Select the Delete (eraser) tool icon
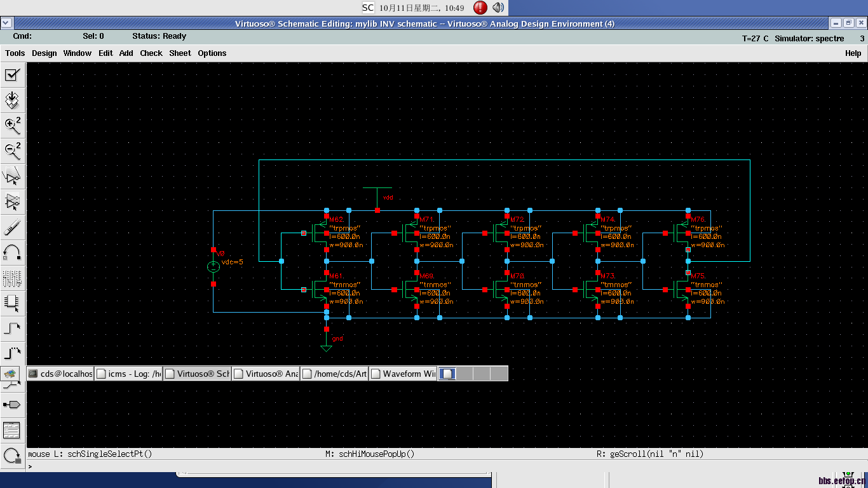The height and width of the screenshot is (488, 868). point(12,227)
